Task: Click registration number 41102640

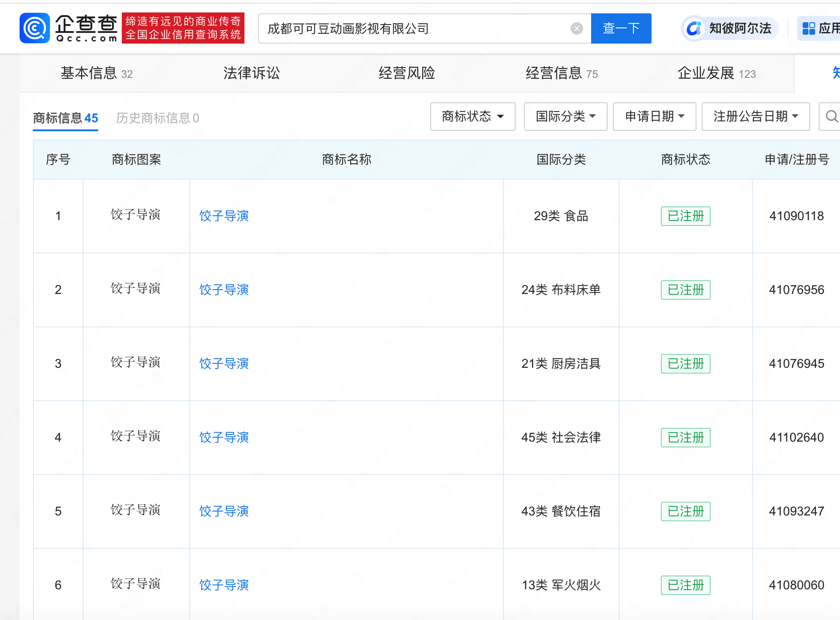Action: click(796, 438)
